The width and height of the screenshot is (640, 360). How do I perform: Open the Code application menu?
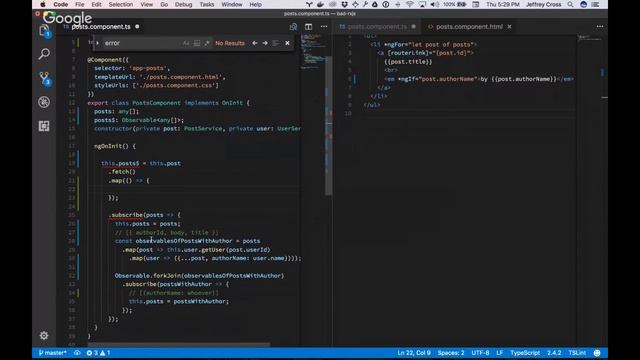pyautogui.click(x=60, y=4)
